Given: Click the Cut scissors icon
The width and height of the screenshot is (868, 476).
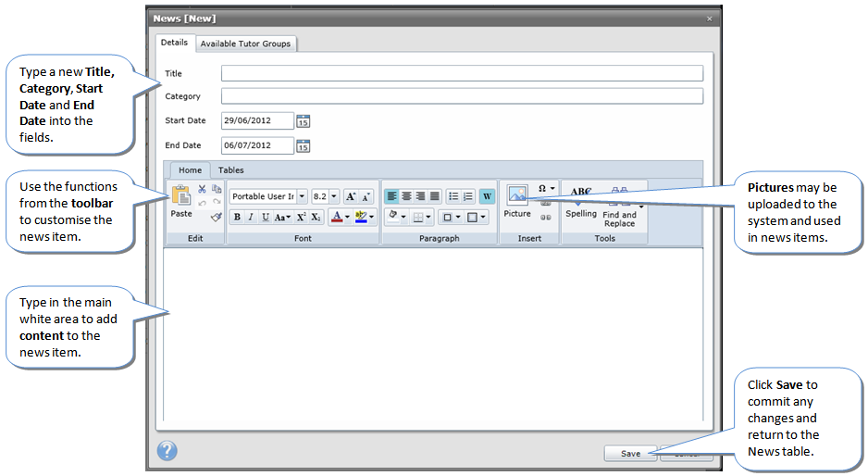Looking at the screenshot, I should [202, 189].
